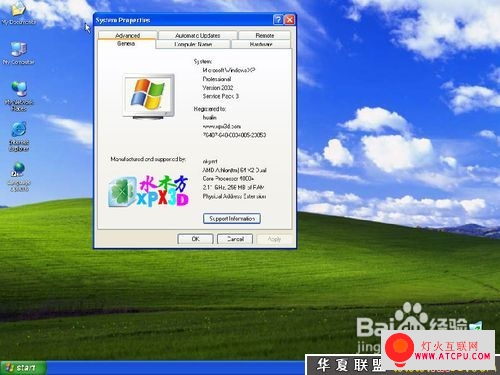Viewport: 500px width, 375px height.
Task: Switch to the Advanced tab
Action: [x=128, y=35]
